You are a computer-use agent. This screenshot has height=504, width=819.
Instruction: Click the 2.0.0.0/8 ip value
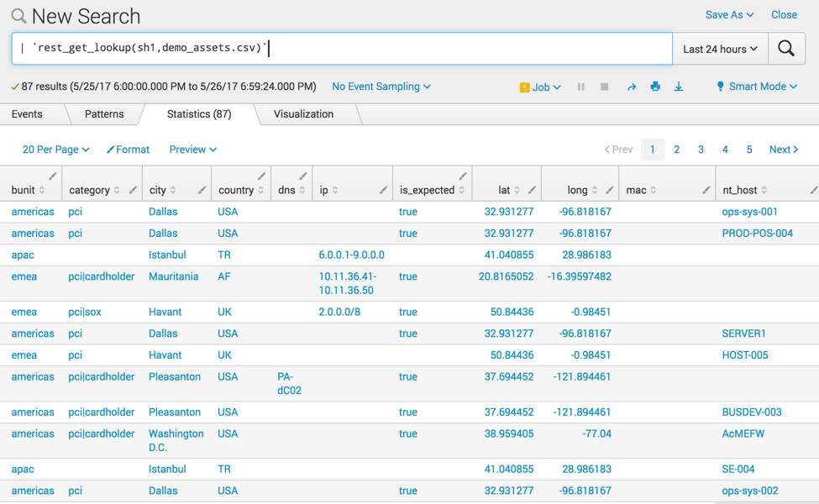(x=339, y=312)
